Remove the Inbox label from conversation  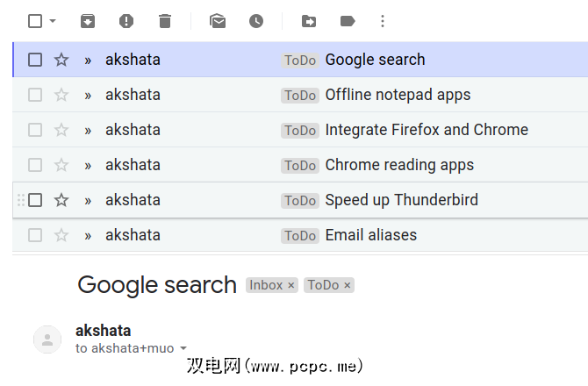click(291, 285)
